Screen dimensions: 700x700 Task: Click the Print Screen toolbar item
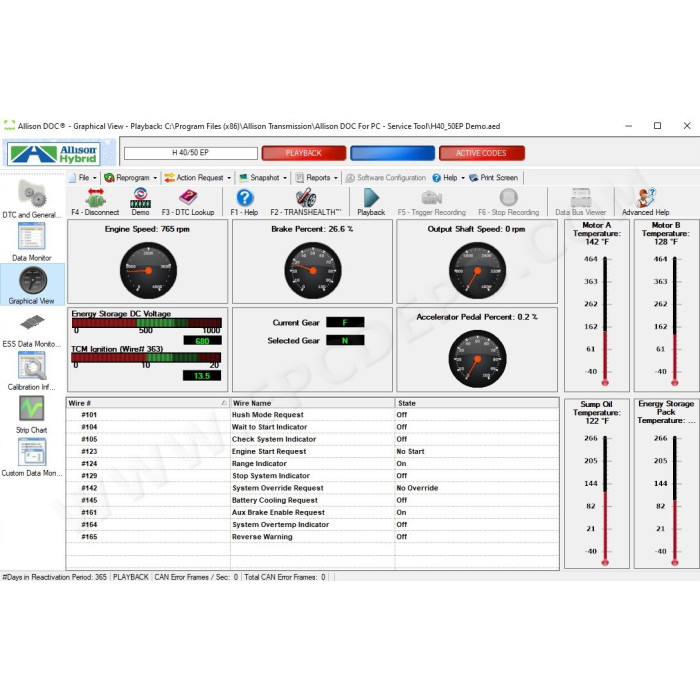click(493, 178)
